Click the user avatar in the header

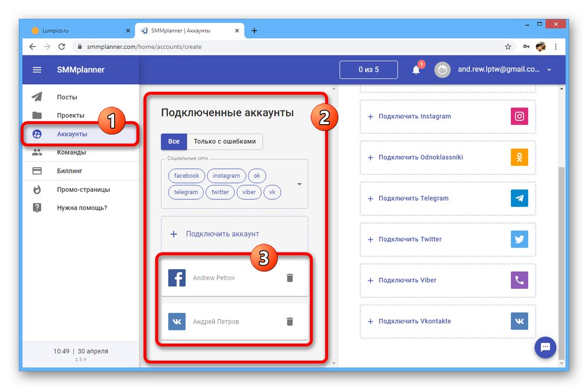coord(442,70)
